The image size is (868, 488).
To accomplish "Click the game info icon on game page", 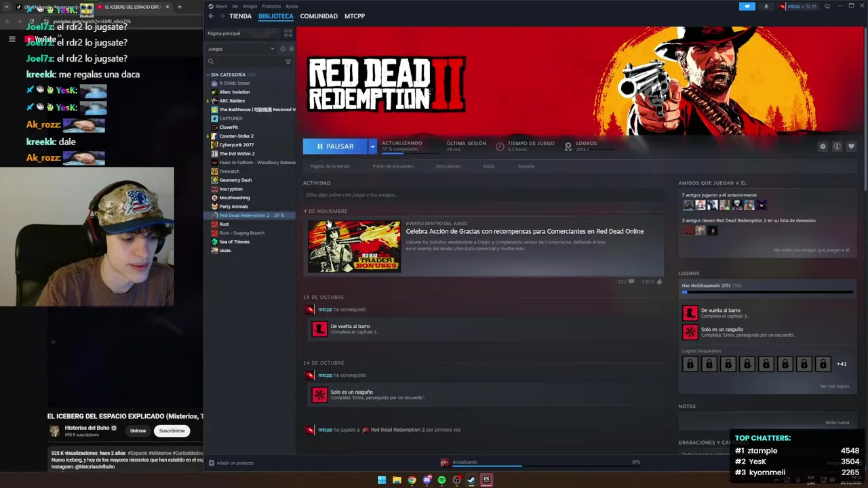I will click(x=837, y=146).
